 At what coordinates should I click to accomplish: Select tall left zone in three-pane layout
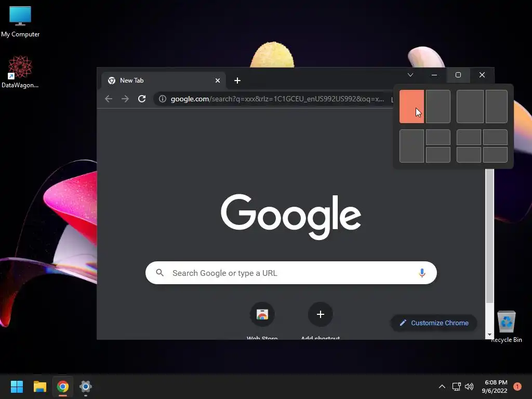pos(411,146)
